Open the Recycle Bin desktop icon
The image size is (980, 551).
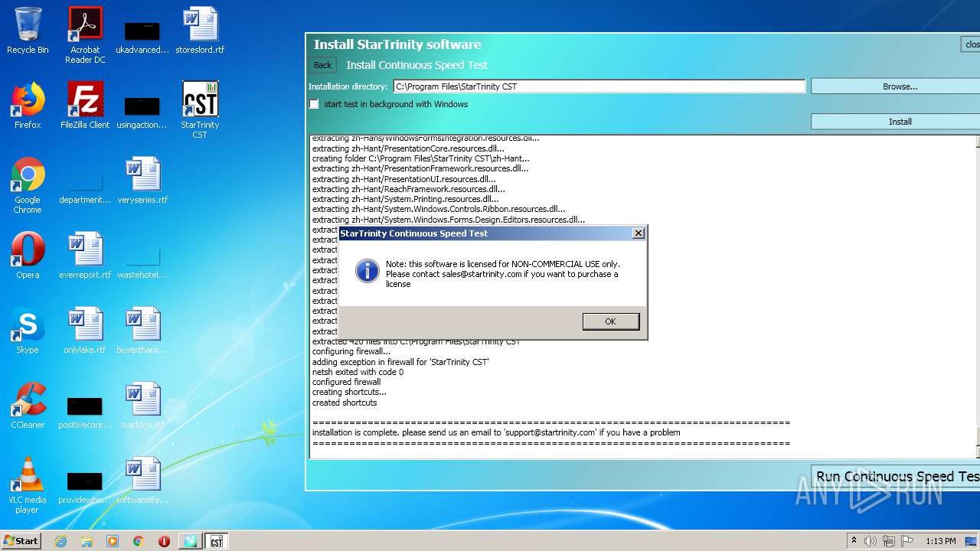pyautogui.click(x=28, y=31)
